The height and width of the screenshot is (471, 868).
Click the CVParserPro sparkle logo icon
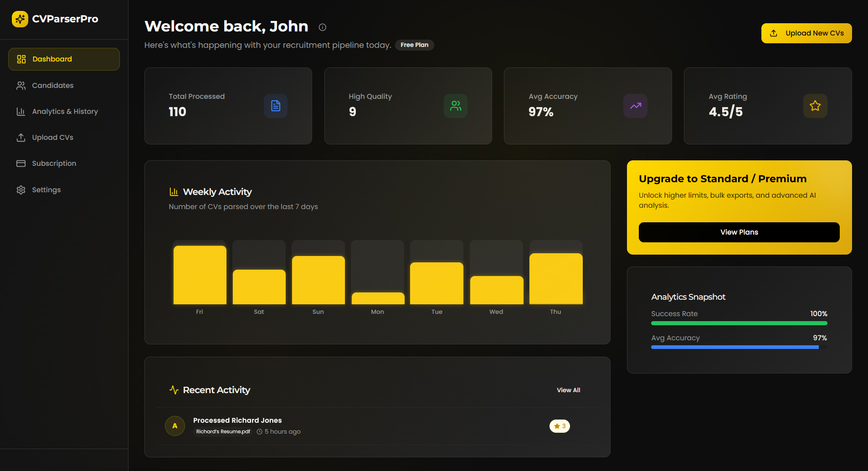pyautogui.click(x=20, y=19)
